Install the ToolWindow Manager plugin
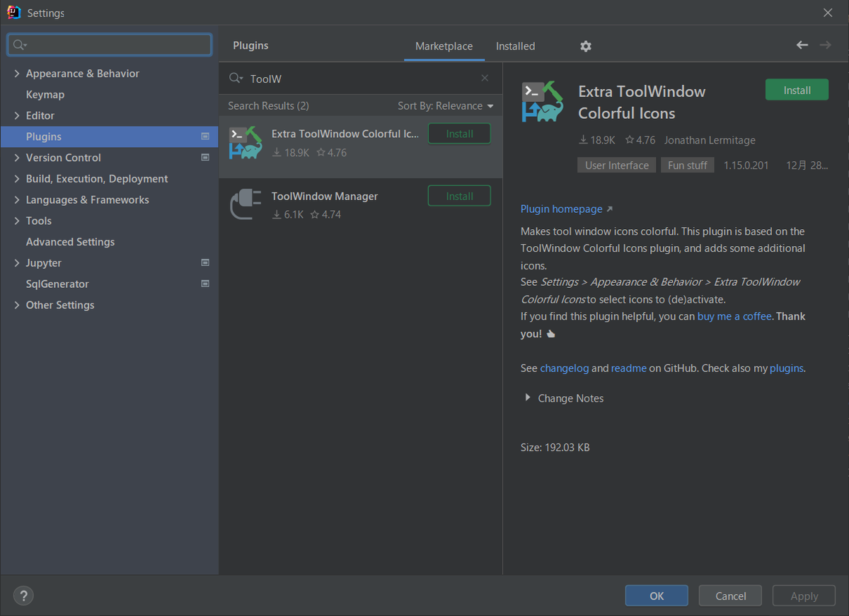The image size is (849, 616). (x=459, y=196)
